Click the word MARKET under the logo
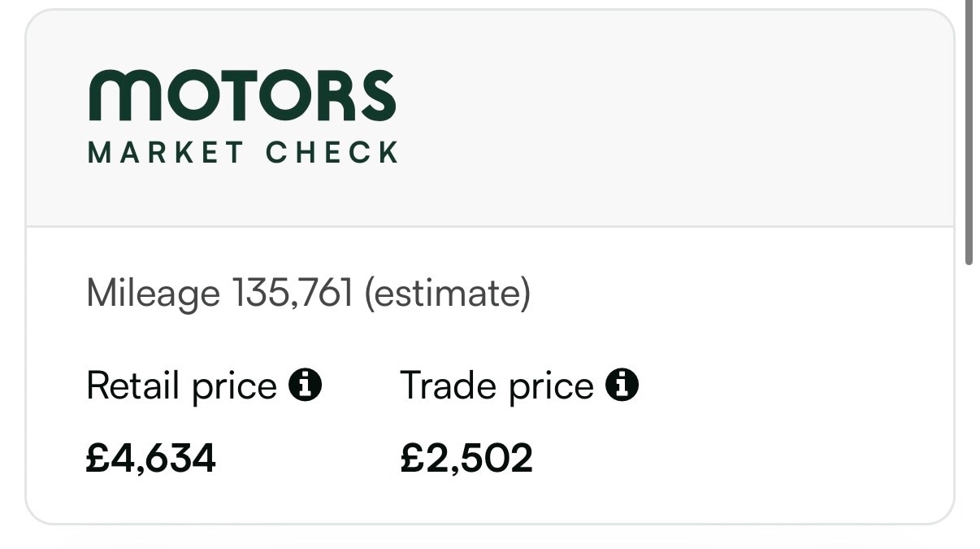Image resolution: width=980 pixels, height=549 pixels. pyautogui.click(x=165, y=153)
